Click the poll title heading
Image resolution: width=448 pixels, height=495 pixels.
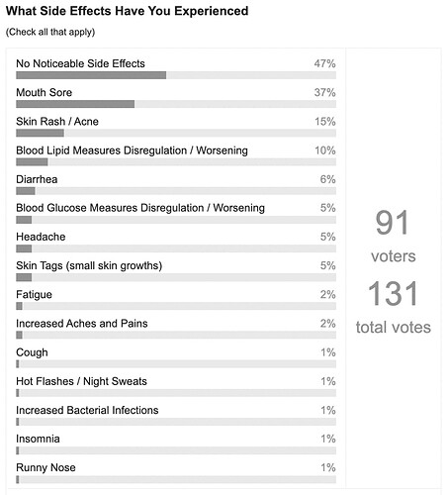(127, 11)
